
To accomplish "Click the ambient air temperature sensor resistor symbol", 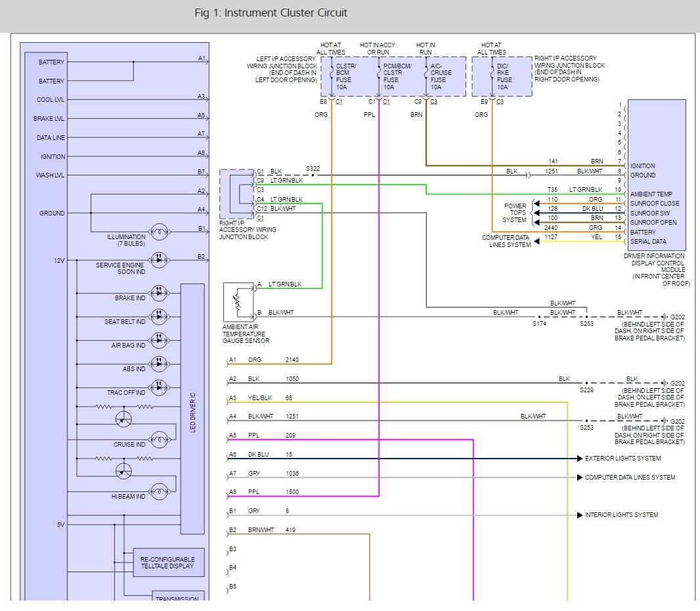I will (237, 303).
